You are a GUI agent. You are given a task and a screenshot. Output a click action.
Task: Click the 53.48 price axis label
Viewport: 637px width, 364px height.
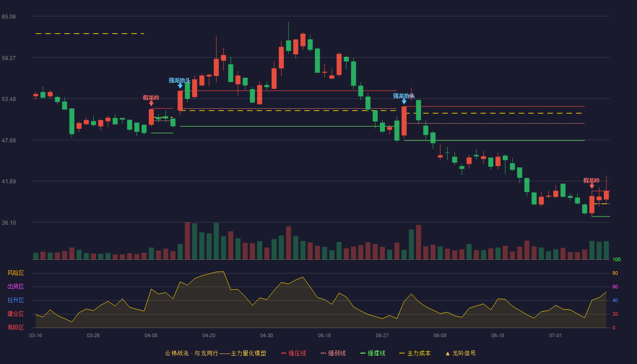click(x=9, y=99)
